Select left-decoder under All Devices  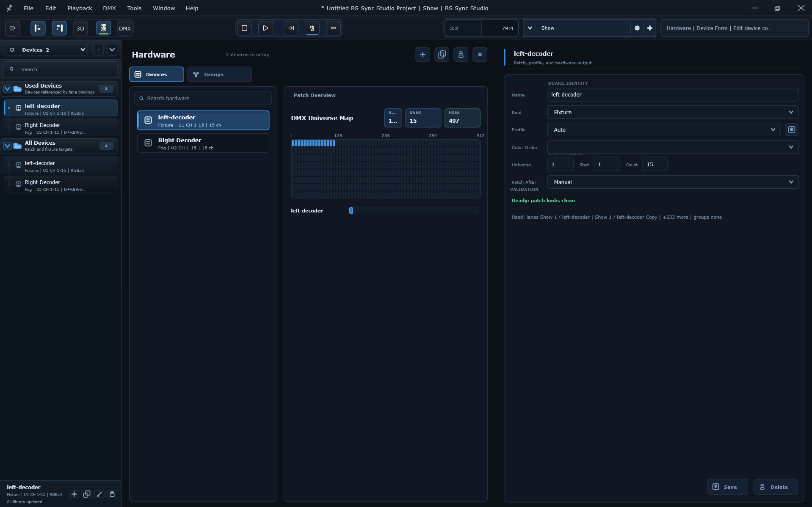[60, 165]
